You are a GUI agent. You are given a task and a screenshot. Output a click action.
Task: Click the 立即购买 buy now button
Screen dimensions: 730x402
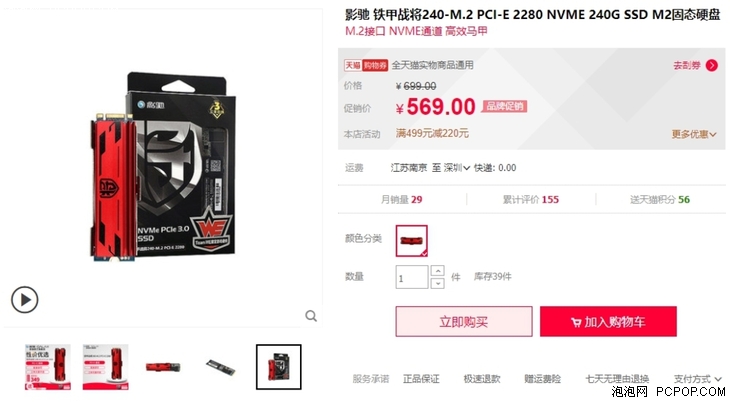(464, 321)
